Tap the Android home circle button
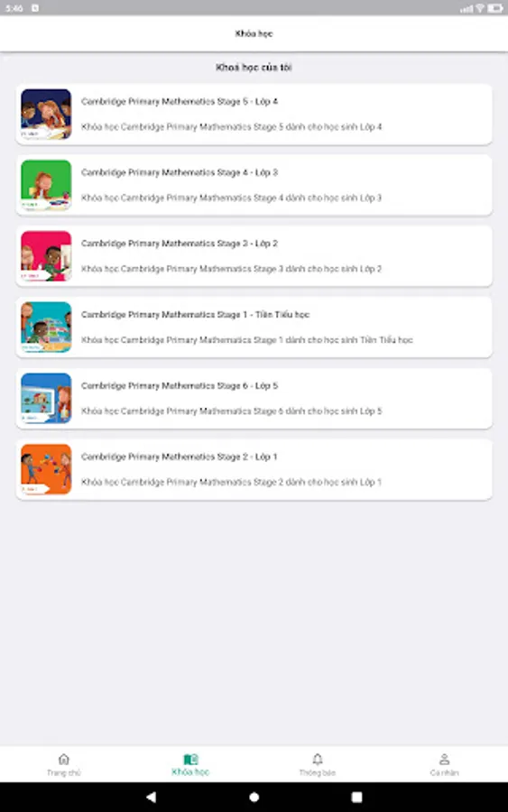 [x=254, y=797]
